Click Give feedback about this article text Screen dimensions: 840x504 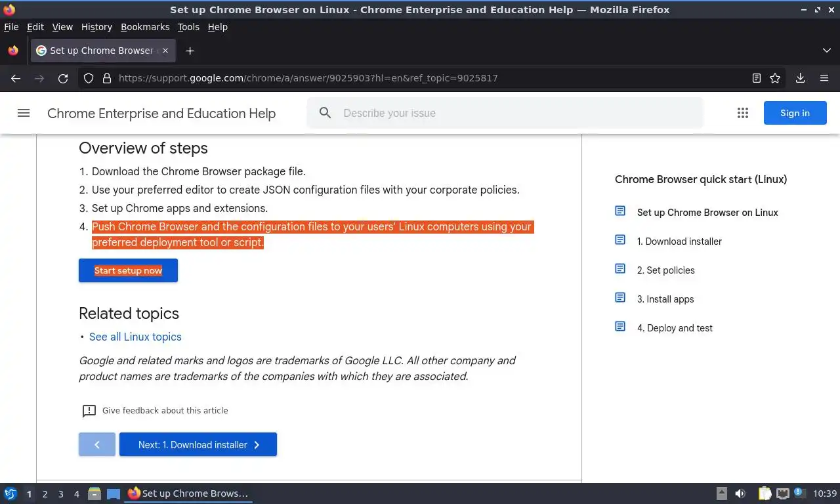pyautogui.click(x=165, y=411)
